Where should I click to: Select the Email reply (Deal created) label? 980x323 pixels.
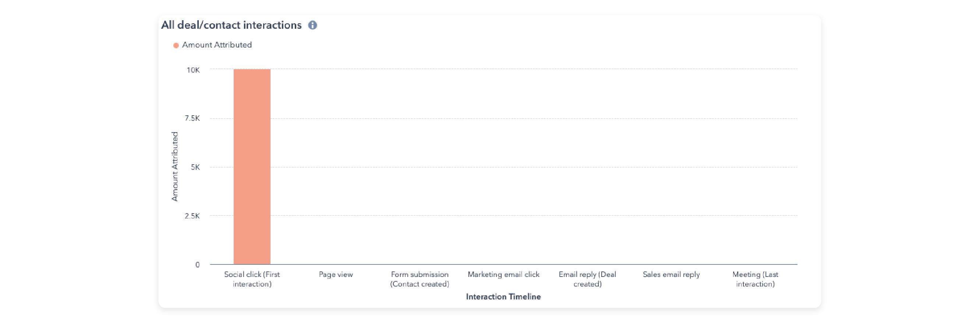point(587,279)
